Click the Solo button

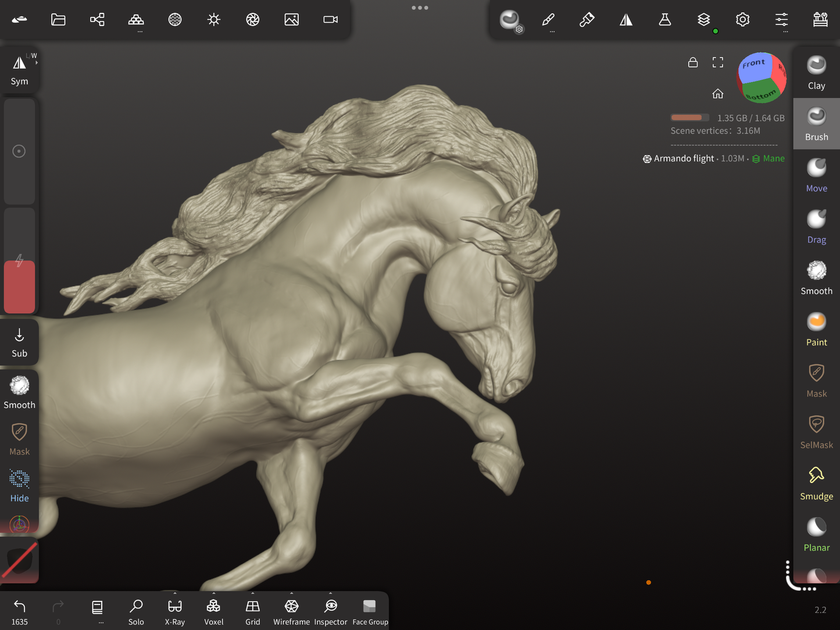(136, 612)
